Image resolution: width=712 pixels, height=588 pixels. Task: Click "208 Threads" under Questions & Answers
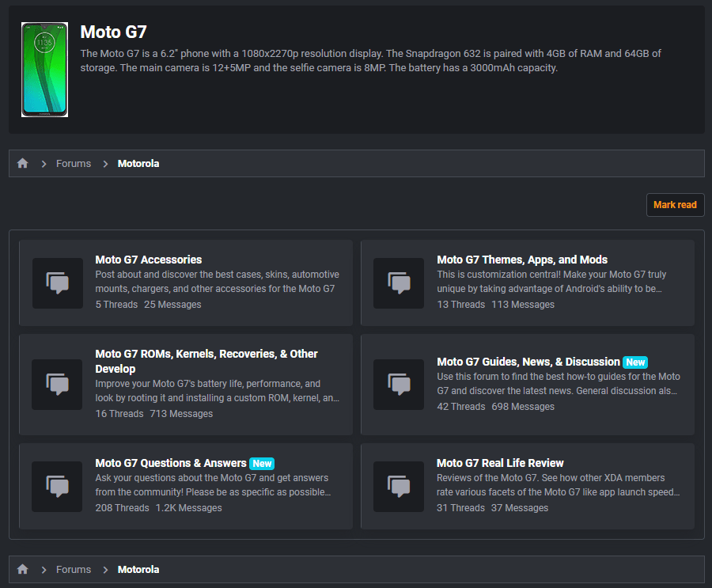click(122, 508)
